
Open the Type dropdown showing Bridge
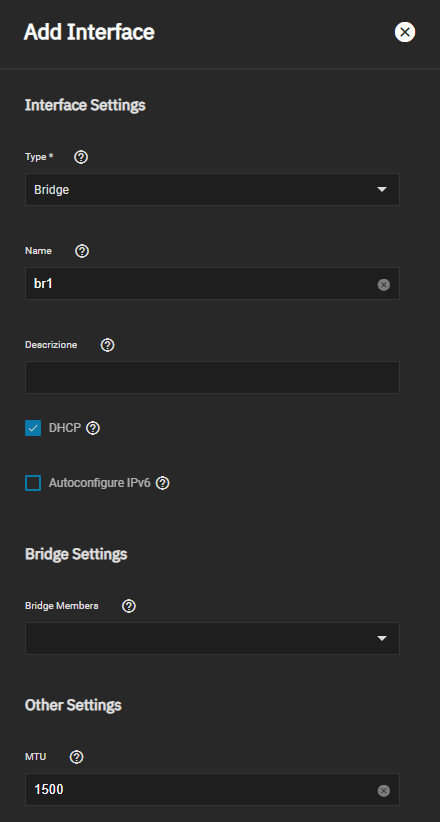point(212,189)
